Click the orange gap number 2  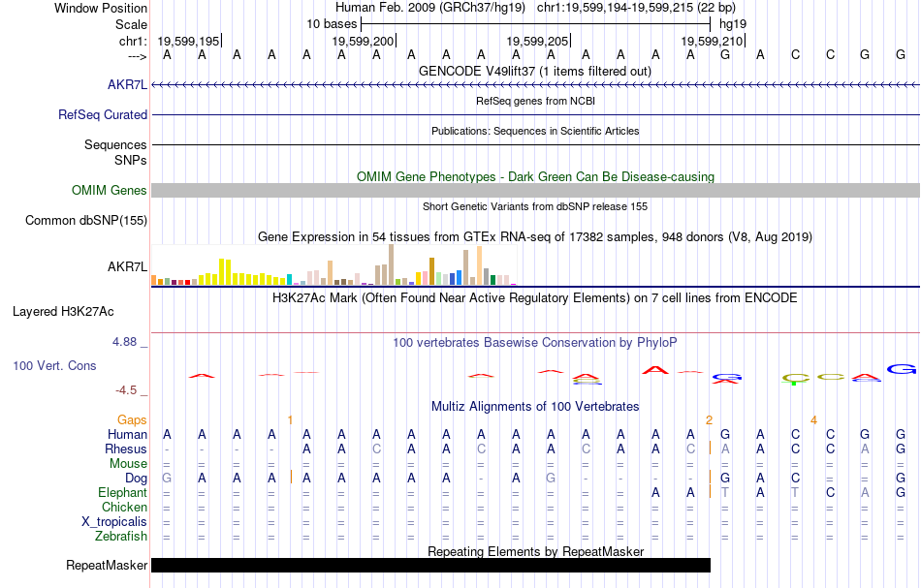pos(709,419)
